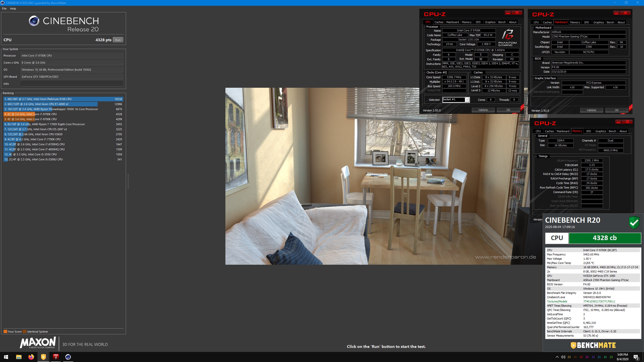Open Graphics tab in CPU-Z CPU window
Viewport: 644px width, 362px height.
490,22
